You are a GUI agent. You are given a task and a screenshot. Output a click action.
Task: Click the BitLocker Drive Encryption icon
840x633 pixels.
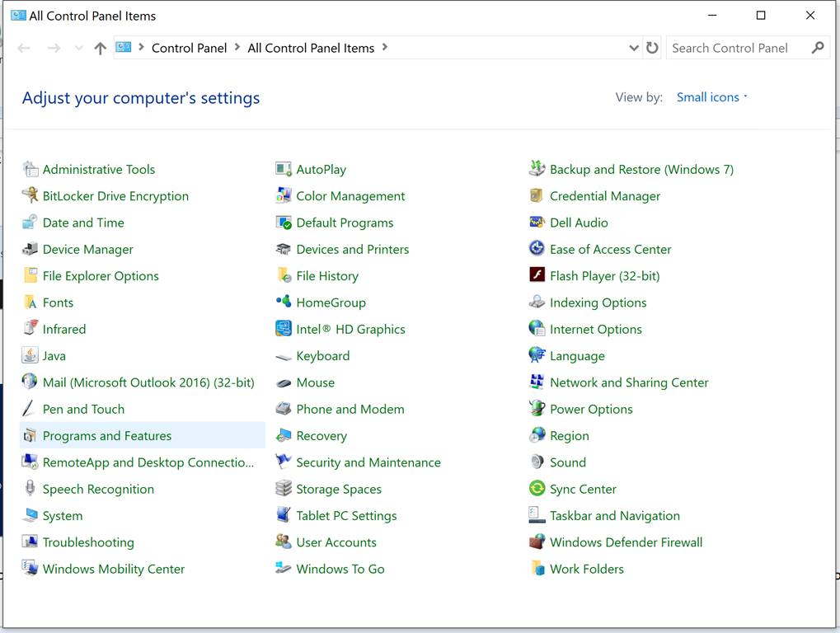[x=30, y=195]
